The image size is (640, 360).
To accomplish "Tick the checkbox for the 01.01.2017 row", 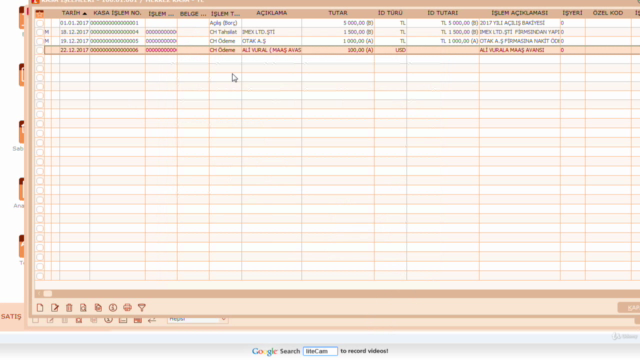I will 40,23.
